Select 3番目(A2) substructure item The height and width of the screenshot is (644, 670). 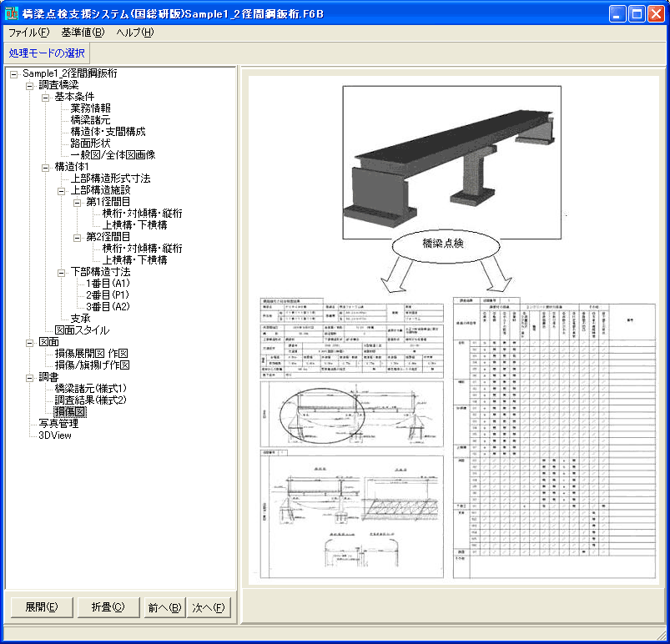pos(108,306)
